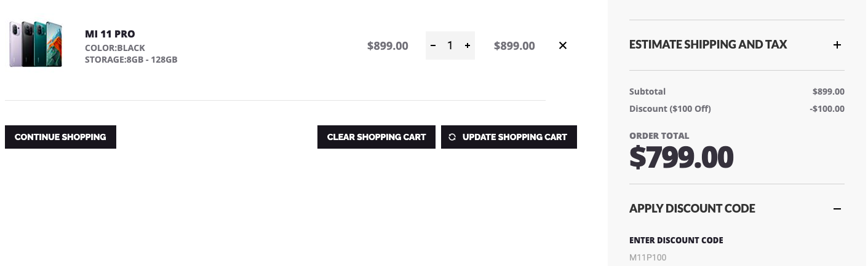Remove MI 11 Pro using X icon
The image size is (868, 266).
(x=563, y=45)
